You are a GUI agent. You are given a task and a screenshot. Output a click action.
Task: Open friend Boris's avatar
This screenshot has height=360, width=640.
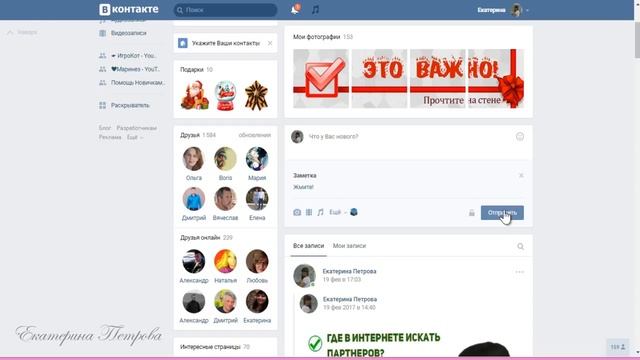225,159
